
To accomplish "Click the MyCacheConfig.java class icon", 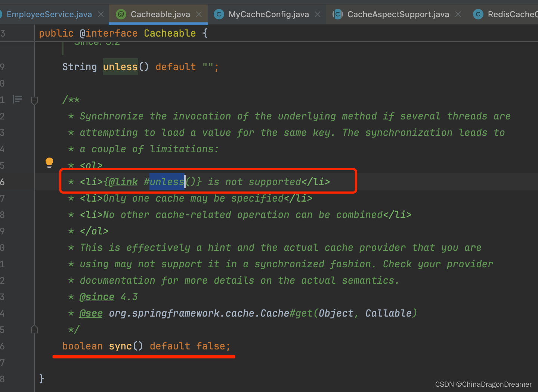I will [219, 15].
